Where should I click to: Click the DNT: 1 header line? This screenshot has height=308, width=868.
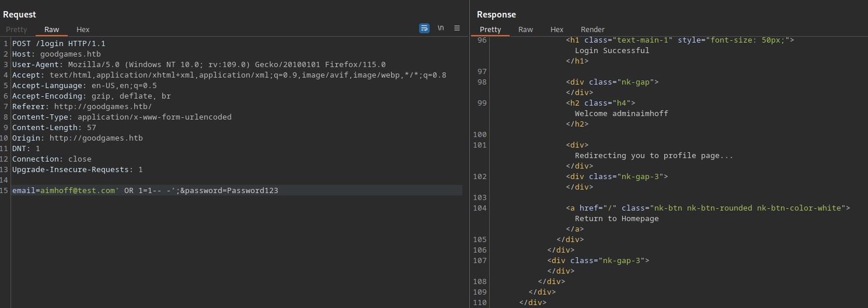[x=26, y=149]
